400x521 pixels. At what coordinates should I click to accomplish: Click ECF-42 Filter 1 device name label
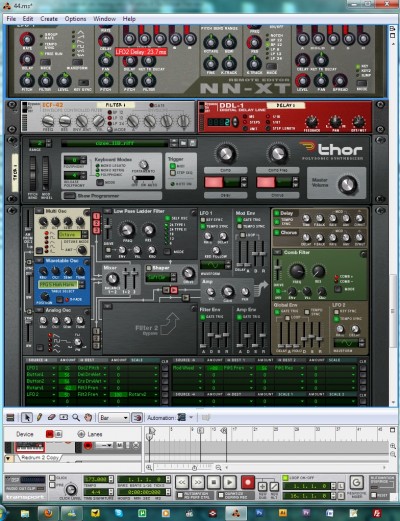click(x=116, y=105)
